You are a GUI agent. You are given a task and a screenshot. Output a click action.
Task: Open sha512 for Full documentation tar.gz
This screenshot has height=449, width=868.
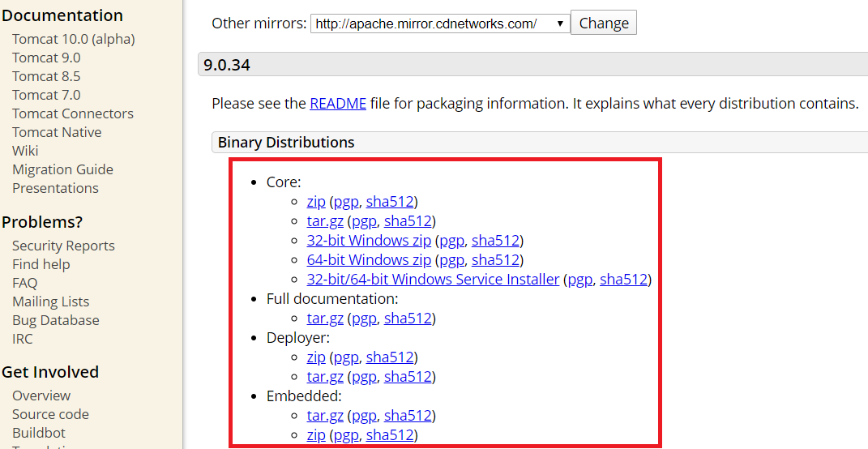click(408, 319)
